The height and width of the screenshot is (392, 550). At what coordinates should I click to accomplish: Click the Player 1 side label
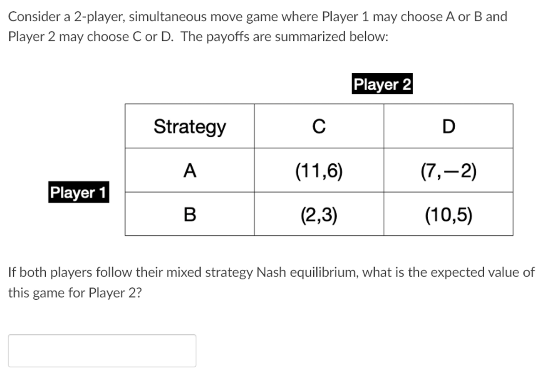(78, 192)
